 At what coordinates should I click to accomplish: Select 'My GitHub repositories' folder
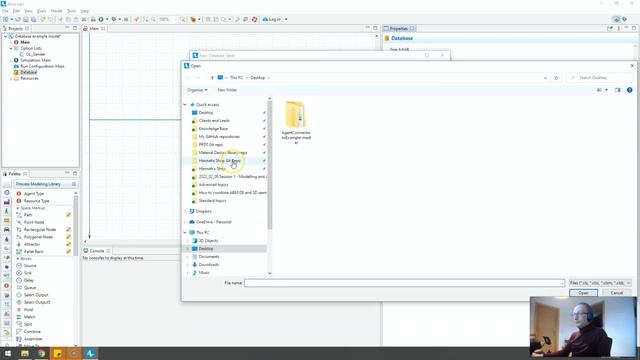(219, 137)
